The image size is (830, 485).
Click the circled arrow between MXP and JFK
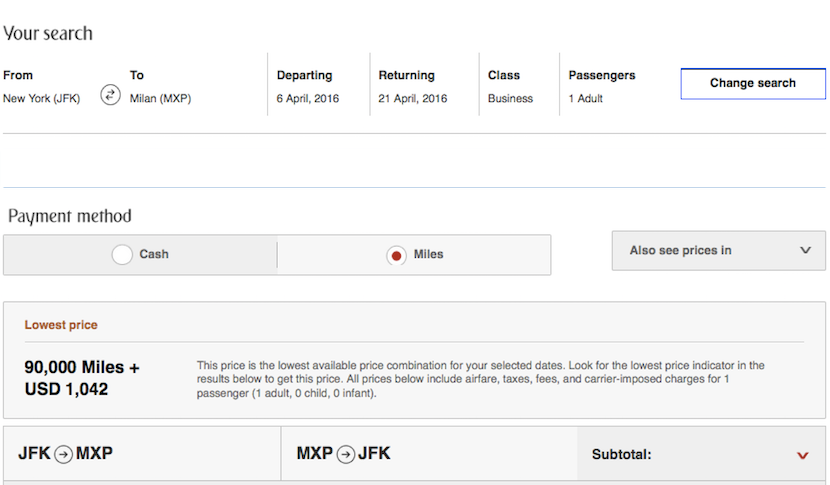click(345, 454)
